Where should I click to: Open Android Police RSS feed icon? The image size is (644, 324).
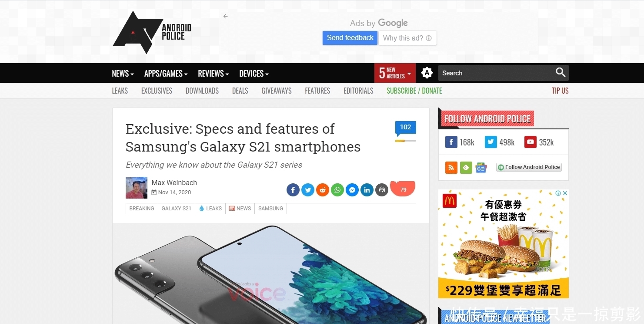pos(451,167)
